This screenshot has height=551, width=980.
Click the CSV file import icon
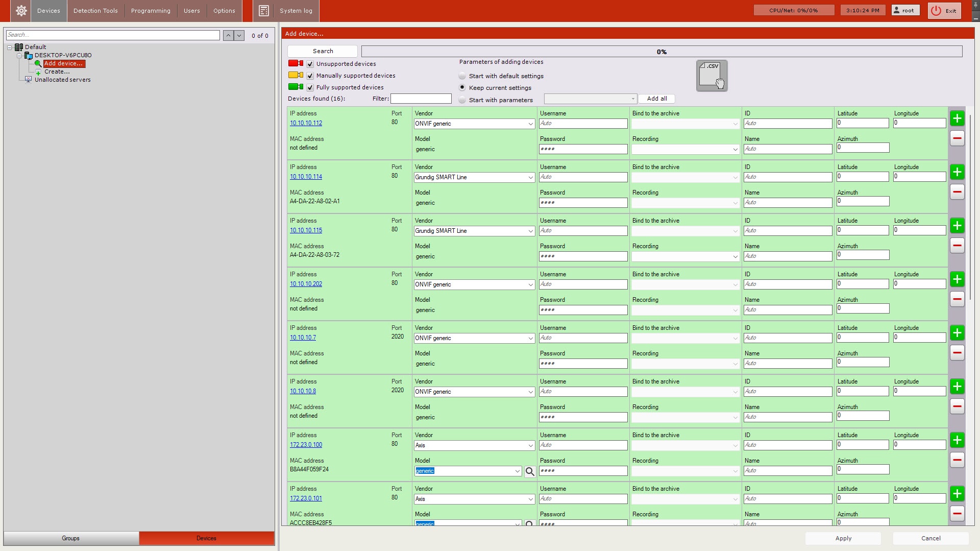coord(712,76)
